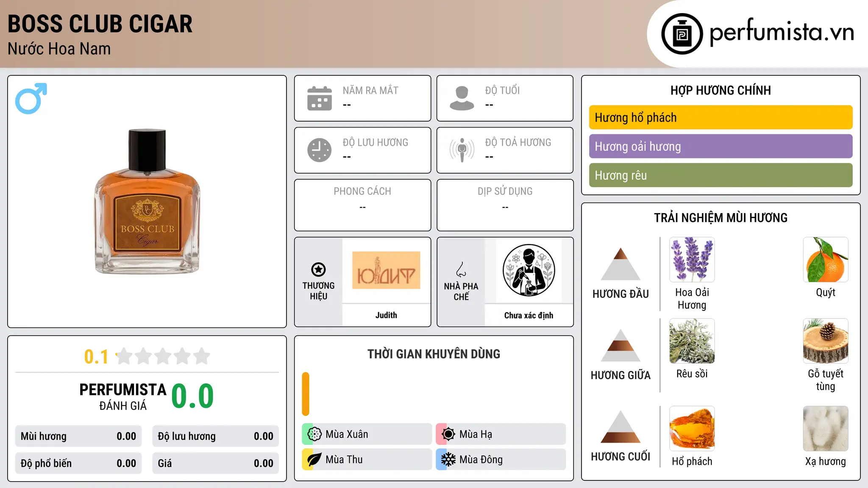This screenshot has width=868, height=488.
Task: Click the Mùa Xuân flower icon
Action: (314, 434)
